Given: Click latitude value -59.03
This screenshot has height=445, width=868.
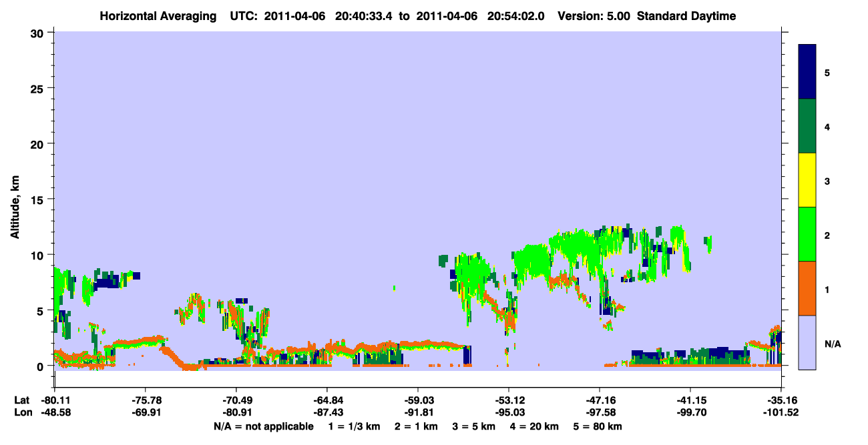Looking at the screenshot, I should click(418, 400).
